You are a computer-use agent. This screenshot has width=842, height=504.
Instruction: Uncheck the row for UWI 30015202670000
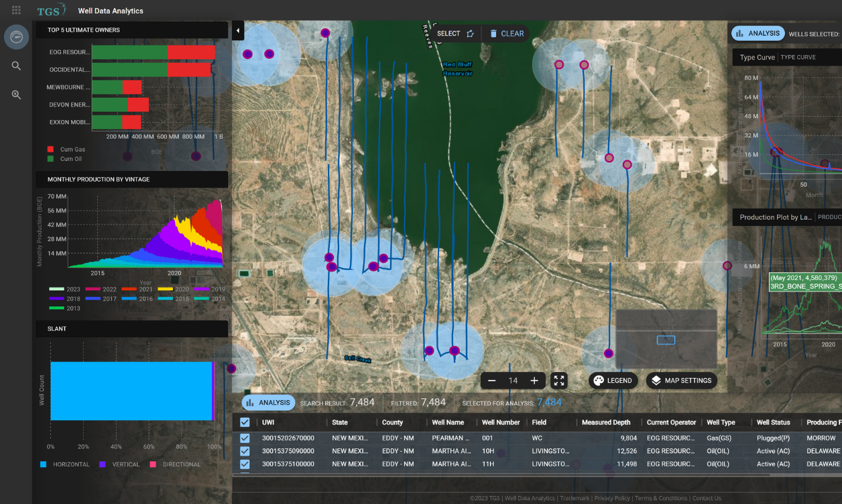[245, 438]
